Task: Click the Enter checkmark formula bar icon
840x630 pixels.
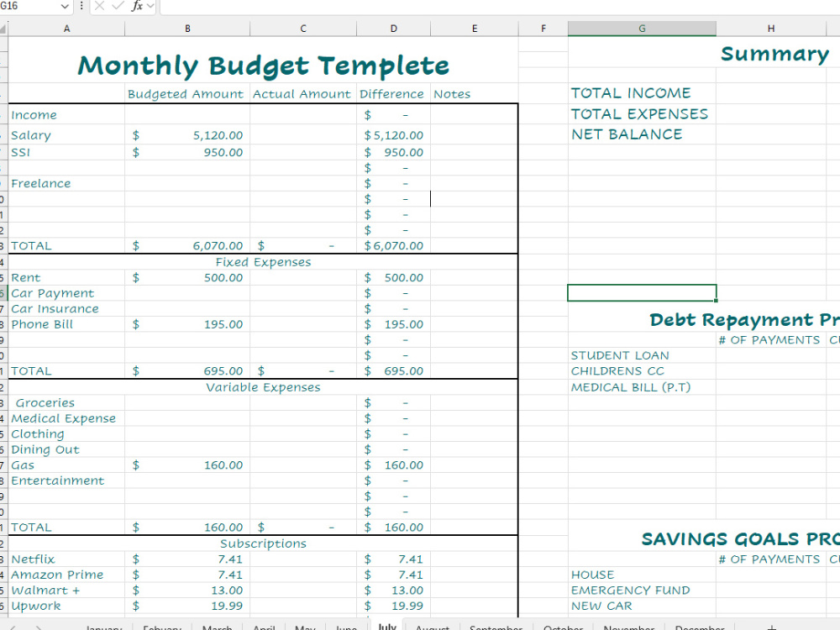Action: point(118,6)
